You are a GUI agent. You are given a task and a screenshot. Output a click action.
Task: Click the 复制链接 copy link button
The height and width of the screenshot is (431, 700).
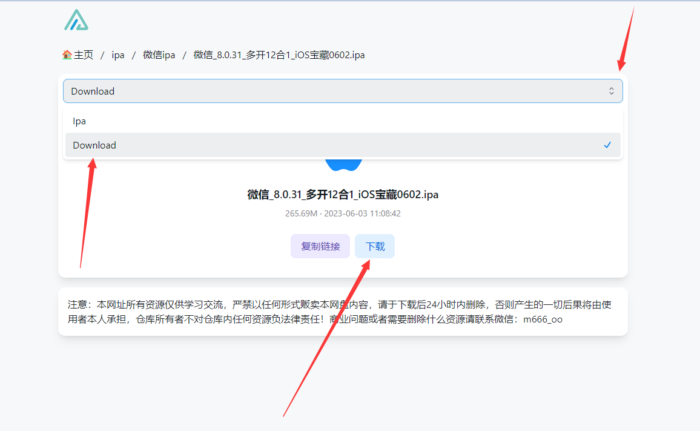[x=320, y=246]
